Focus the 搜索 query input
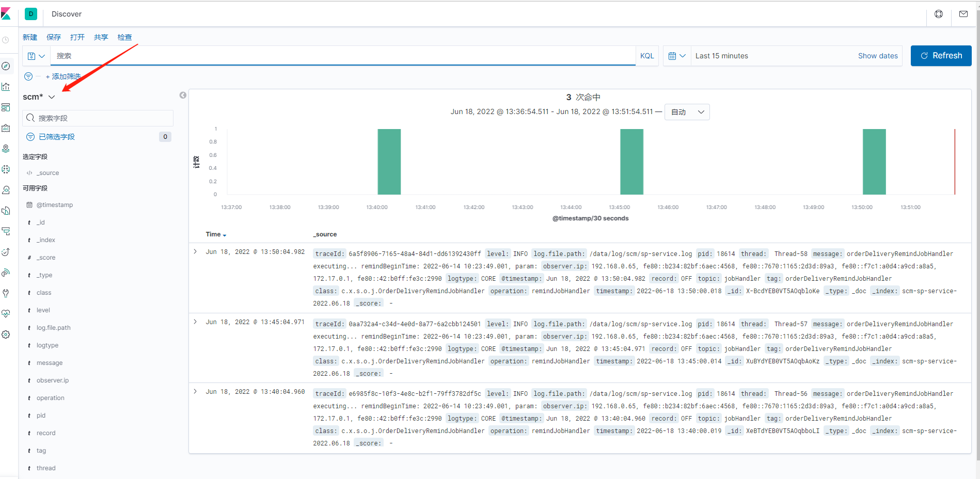The image size is (980, 479). click(x=343, y=56)
